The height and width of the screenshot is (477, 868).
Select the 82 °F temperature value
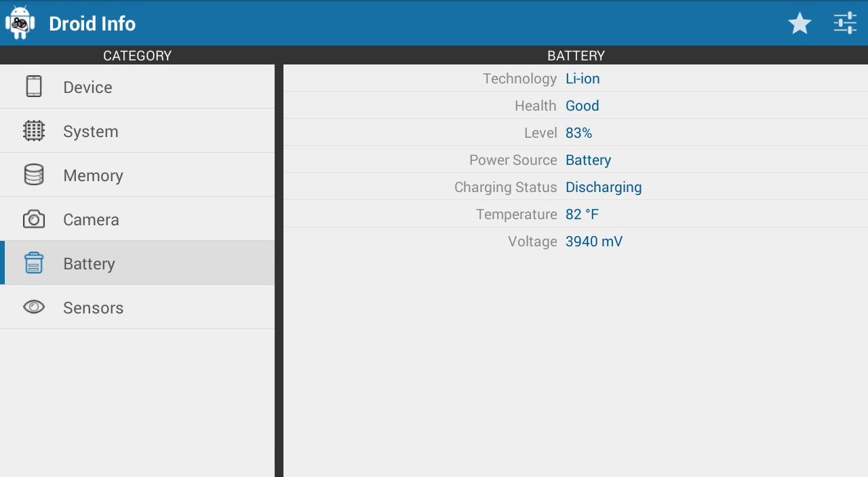tap(582, 214)
